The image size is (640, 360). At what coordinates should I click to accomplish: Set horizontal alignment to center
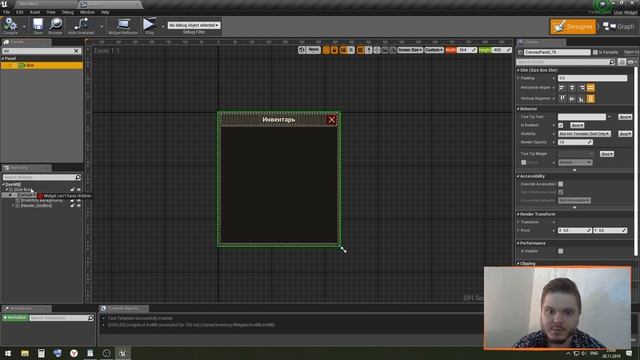tap(571, 88)
